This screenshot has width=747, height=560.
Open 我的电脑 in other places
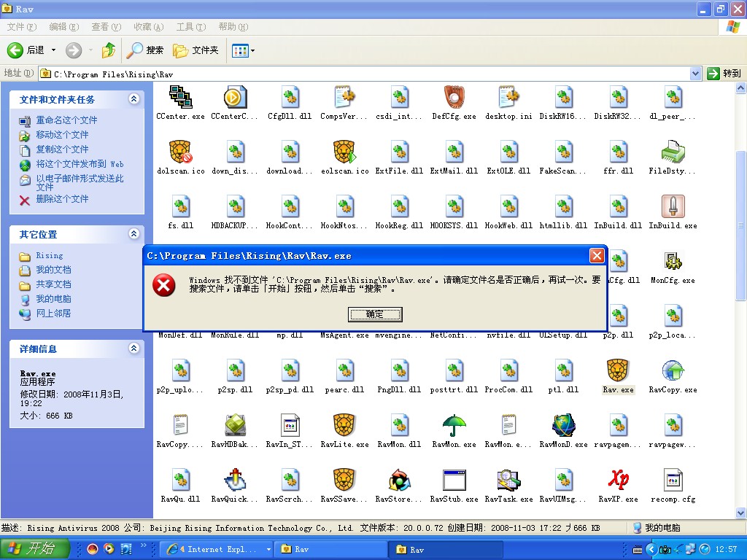point(53,298)
